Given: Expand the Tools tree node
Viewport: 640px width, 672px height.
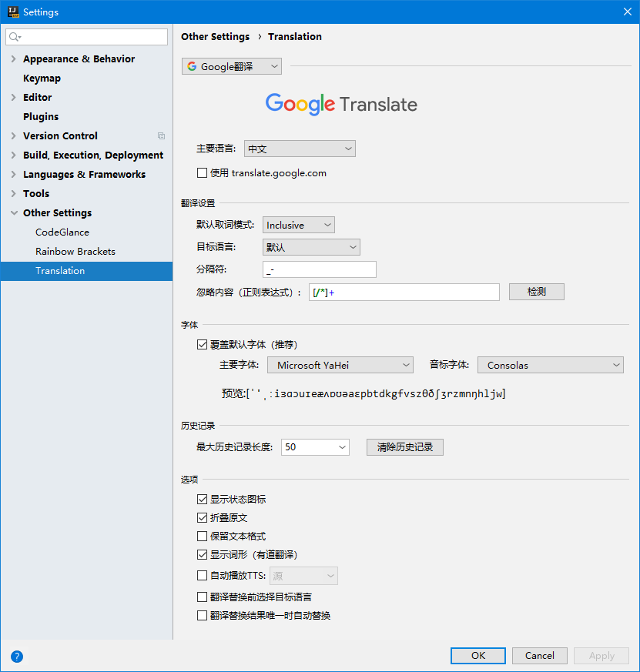Looking at the screenshot, I should pyautogui.click(x=14, y=194).
